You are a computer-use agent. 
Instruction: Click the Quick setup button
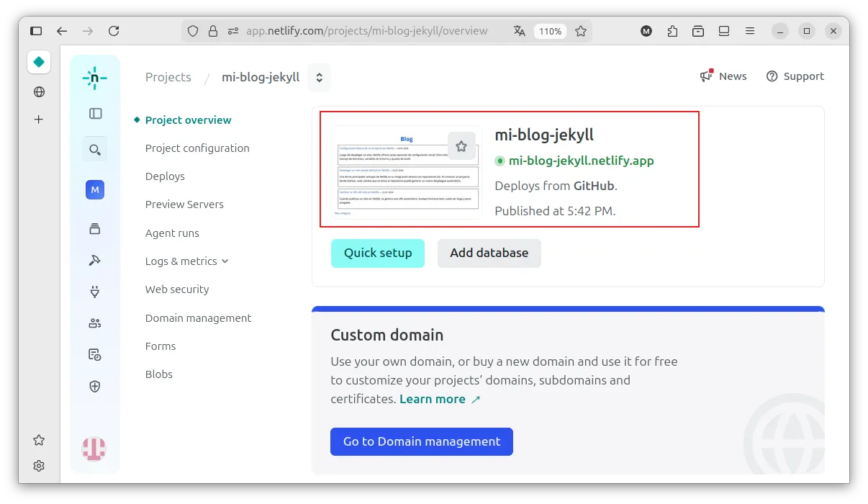[x=378, y=253]
